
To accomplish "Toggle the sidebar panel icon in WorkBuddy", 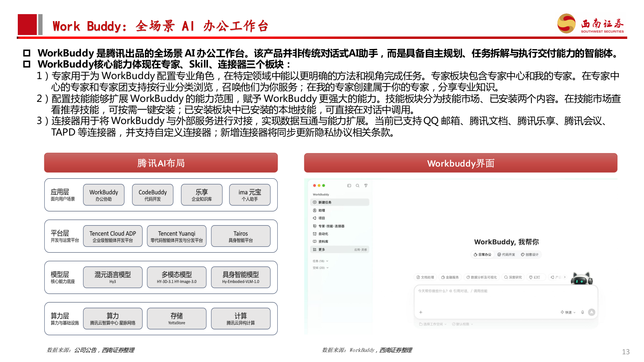I will 349,185.
